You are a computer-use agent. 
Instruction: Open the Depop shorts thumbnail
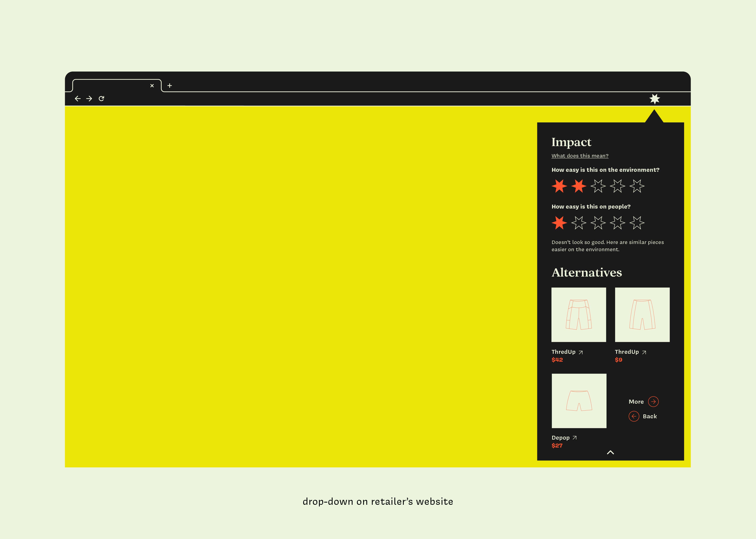pyautogui.click(x=579, y=401)
